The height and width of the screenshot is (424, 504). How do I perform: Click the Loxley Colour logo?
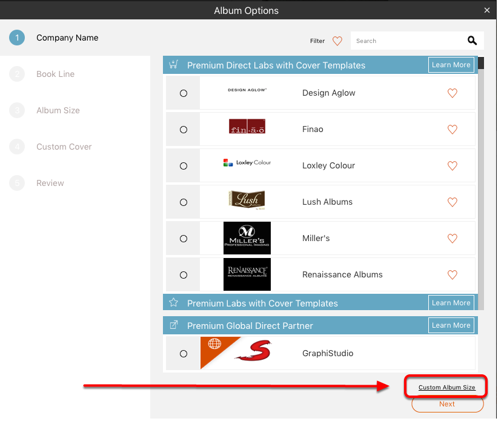(247, 163)
